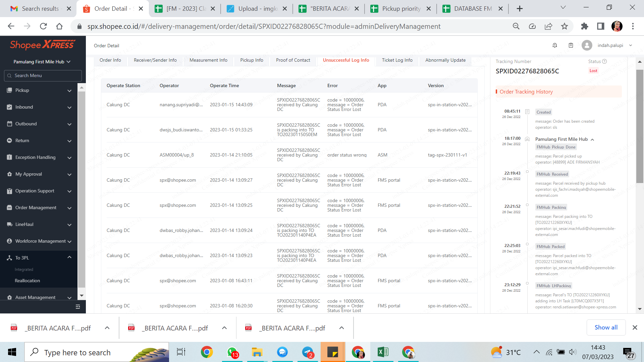Open the Integrated submenu item

pos(24,269)
